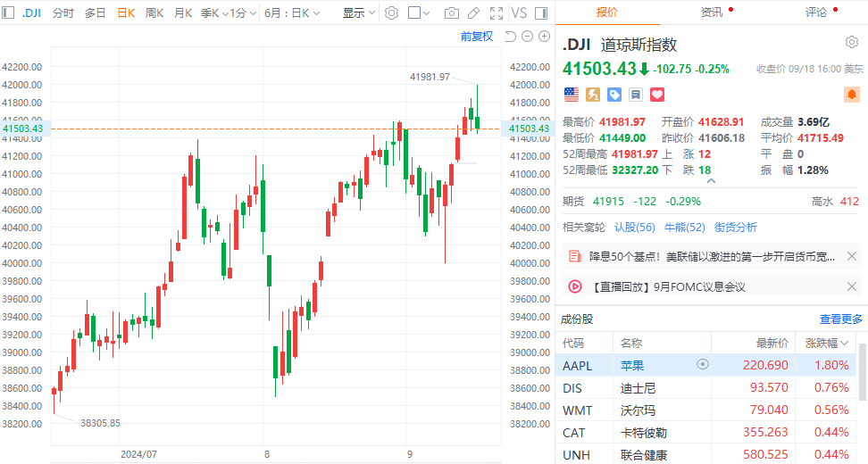
Task: Select the AAPL 苹果 row
Action: pyautogui.click(x=706, y=366)
